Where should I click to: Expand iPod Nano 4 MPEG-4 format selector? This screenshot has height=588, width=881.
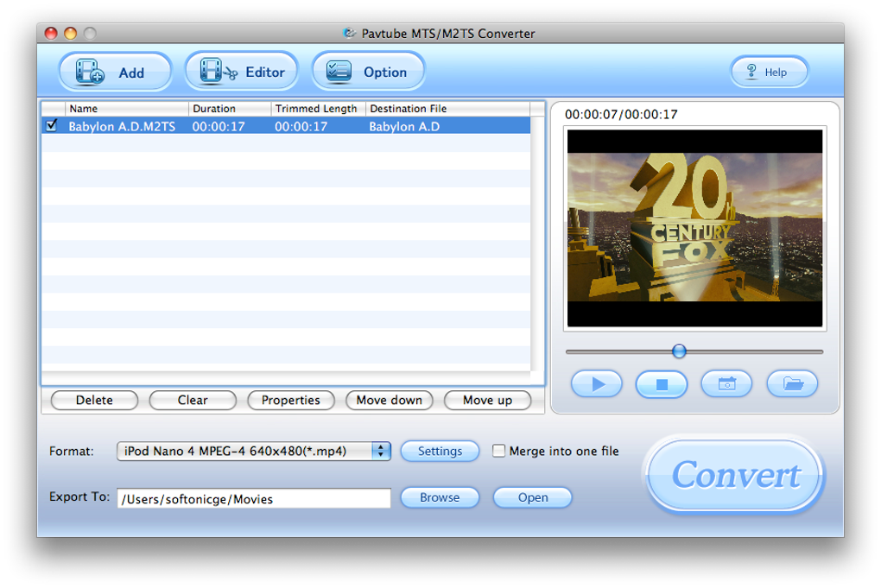pos(380,451)
